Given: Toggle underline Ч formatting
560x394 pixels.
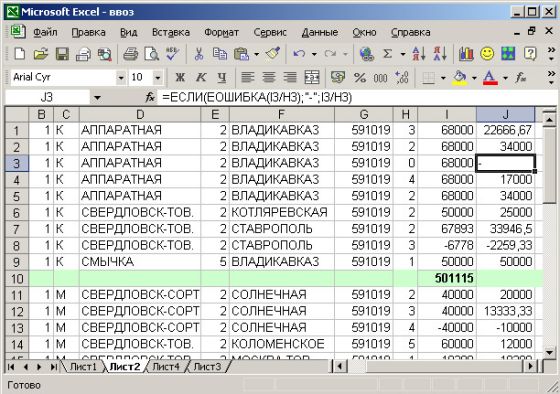Looking at the screenshot, I should click(x=222, y=77).
